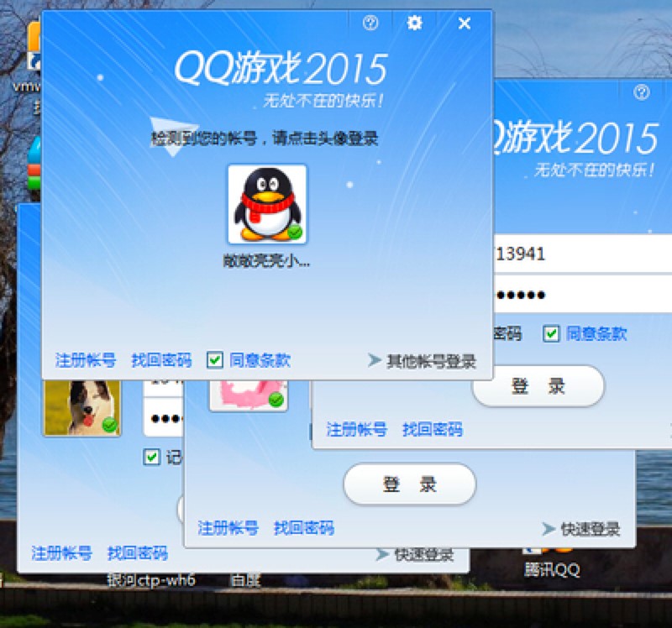Click 注册帐号 link below upper 登录 button
The height and width of the screenshot is (628, 672).
[x=357, y=429]
